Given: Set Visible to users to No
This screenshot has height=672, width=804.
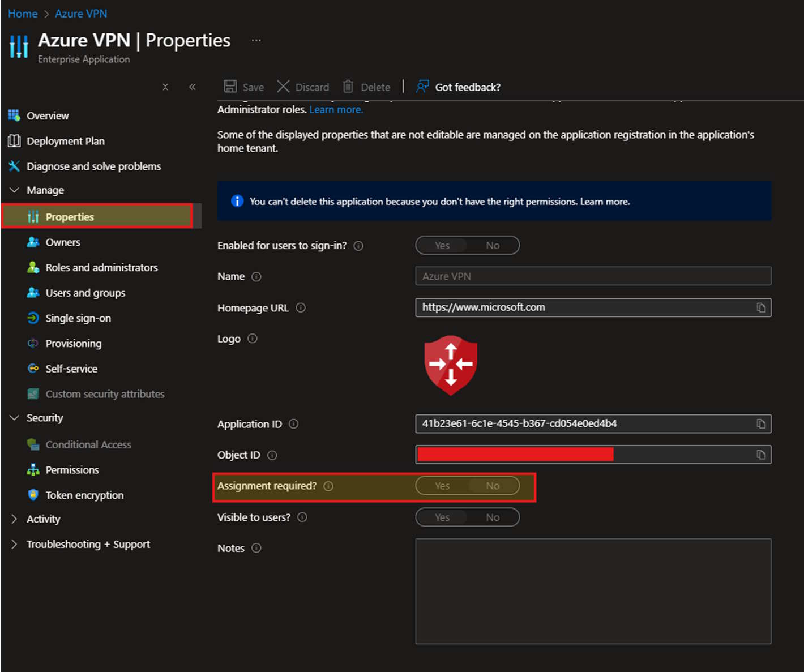Looking at the screenshot, I should pyautogui.click(x=493, y=517).
